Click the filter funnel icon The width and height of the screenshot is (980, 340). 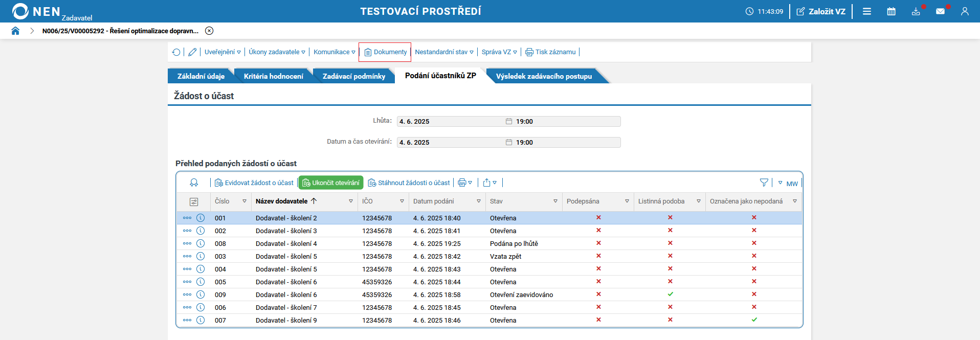(764, 183)
